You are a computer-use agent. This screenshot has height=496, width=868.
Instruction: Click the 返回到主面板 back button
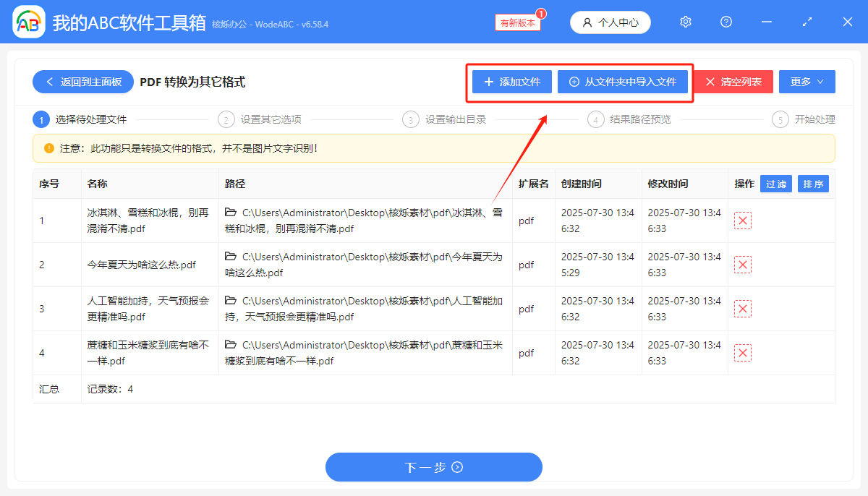pyautogui.click(x=82, y=82)
